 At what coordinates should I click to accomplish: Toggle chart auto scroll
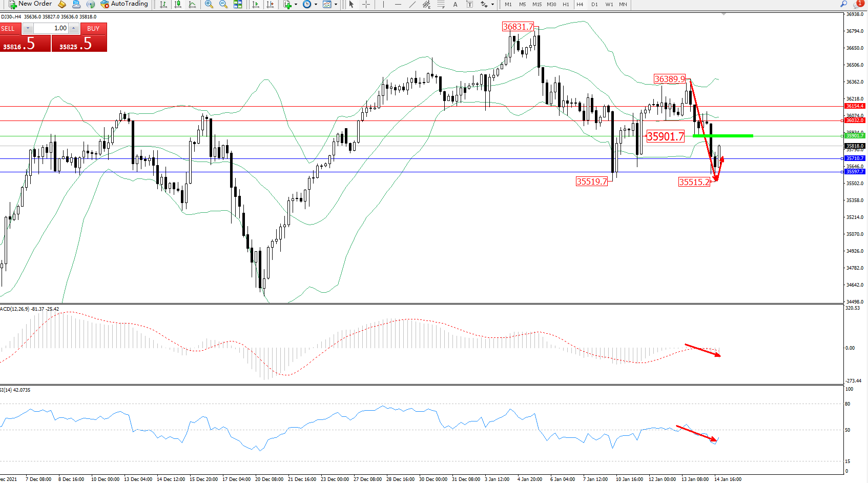click(x=256, y=4)
